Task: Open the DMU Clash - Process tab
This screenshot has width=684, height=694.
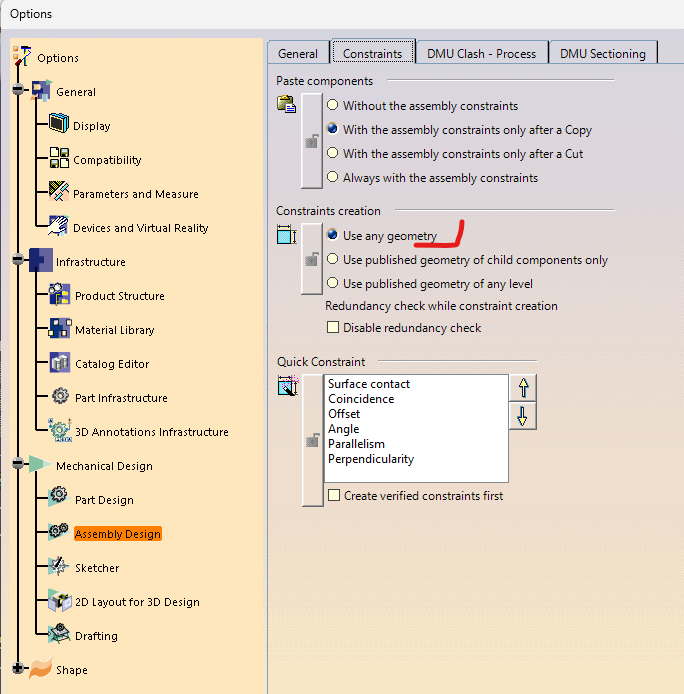Action: point(482,54)
